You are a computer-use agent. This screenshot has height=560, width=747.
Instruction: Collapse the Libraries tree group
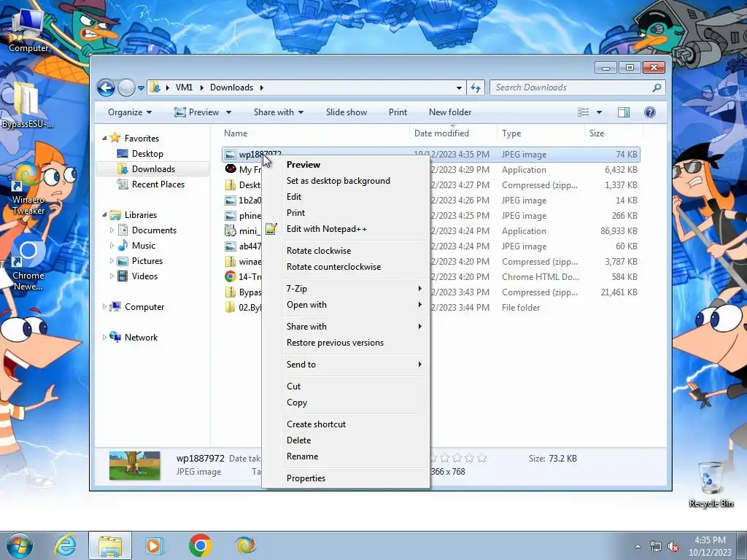[104, 215]
